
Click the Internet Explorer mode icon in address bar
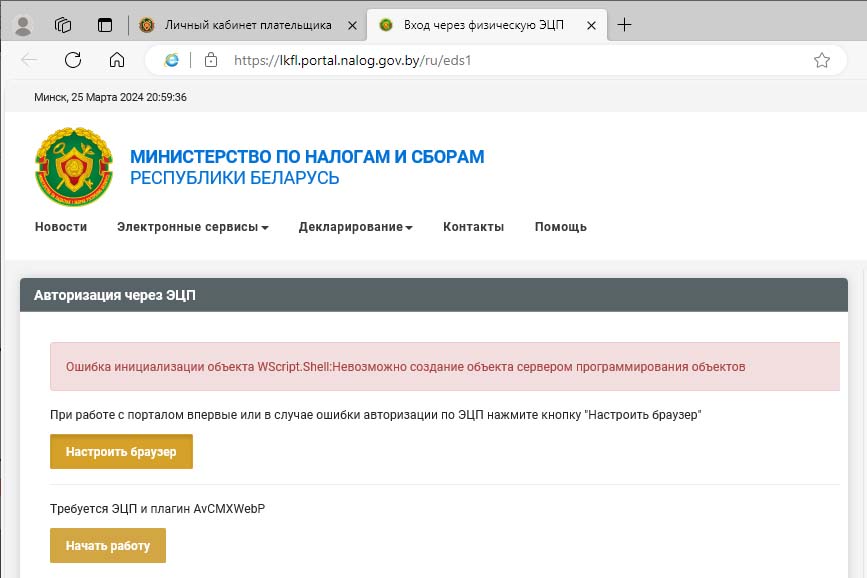(x=172, y=60)
